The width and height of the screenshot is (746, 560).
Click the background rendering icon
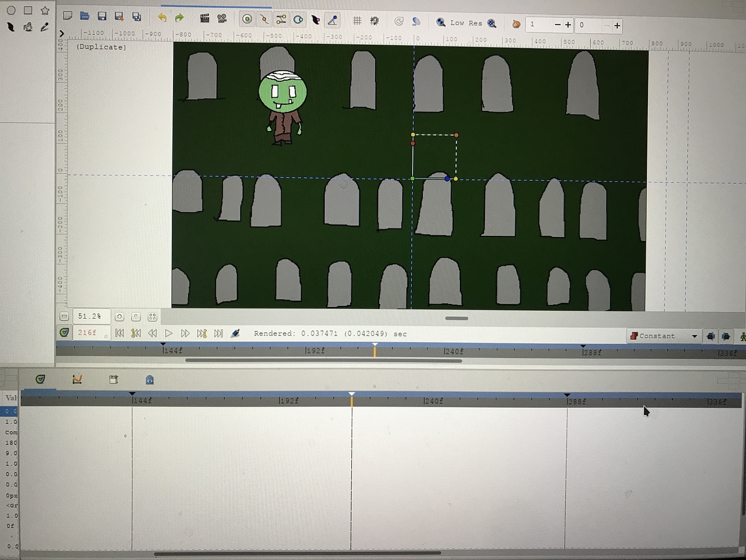[416, 21]
